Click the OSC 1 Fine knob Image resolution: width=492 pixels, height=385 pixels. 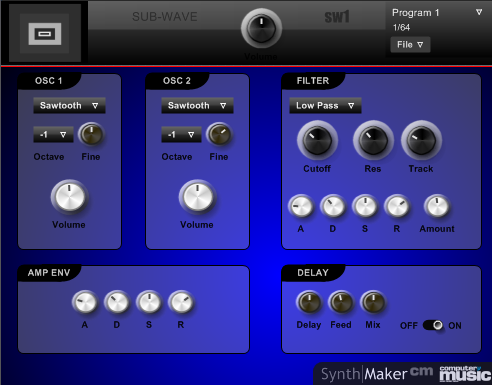pyautogui.click(x=91, y=135)
